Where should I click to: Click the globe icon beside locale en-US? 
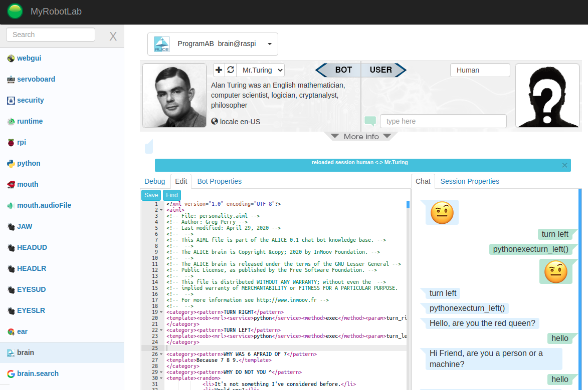(x=215, y=121)
